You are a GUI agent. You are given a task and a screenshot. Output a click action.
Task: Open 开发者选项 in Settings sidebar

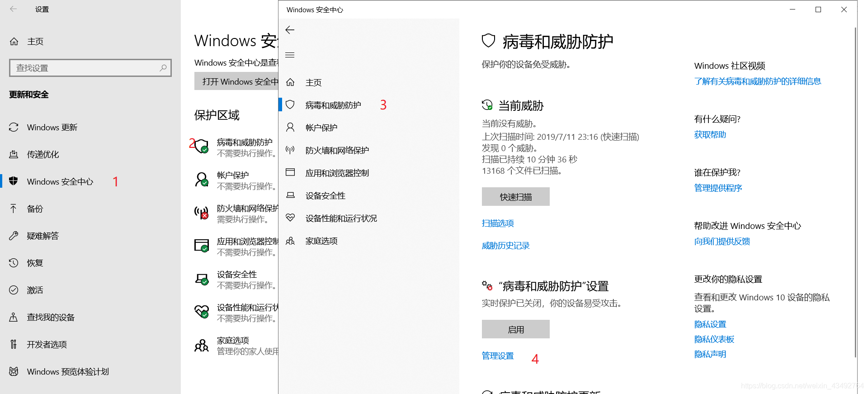(x=47, y=344)
